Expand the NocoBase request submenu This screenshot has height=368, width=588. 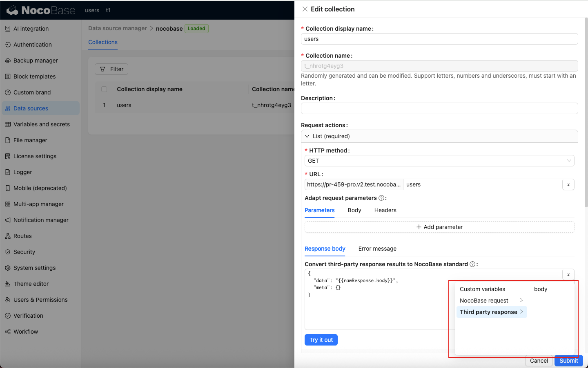coord(491,301)
